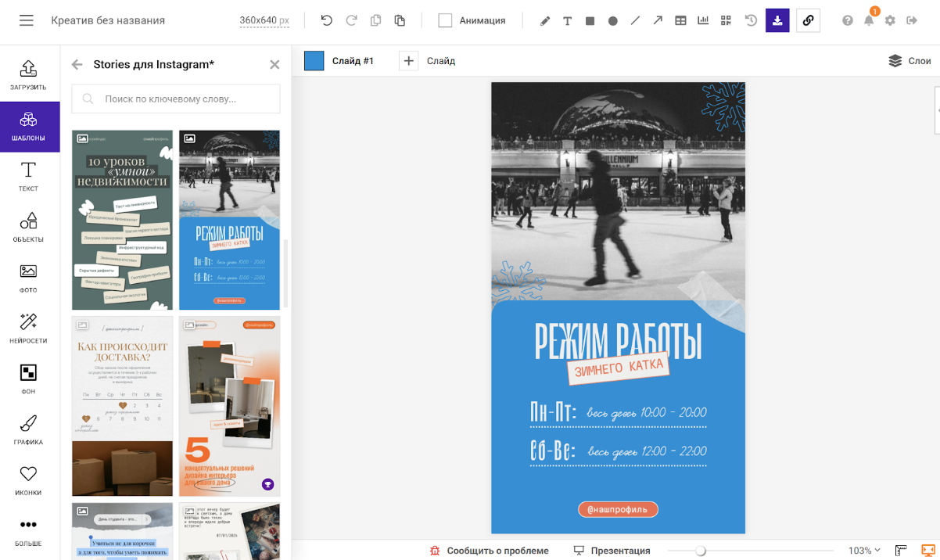940x560 pixels.
Task: Select the pencil drawing tool
Action: (x=545, y=21)
